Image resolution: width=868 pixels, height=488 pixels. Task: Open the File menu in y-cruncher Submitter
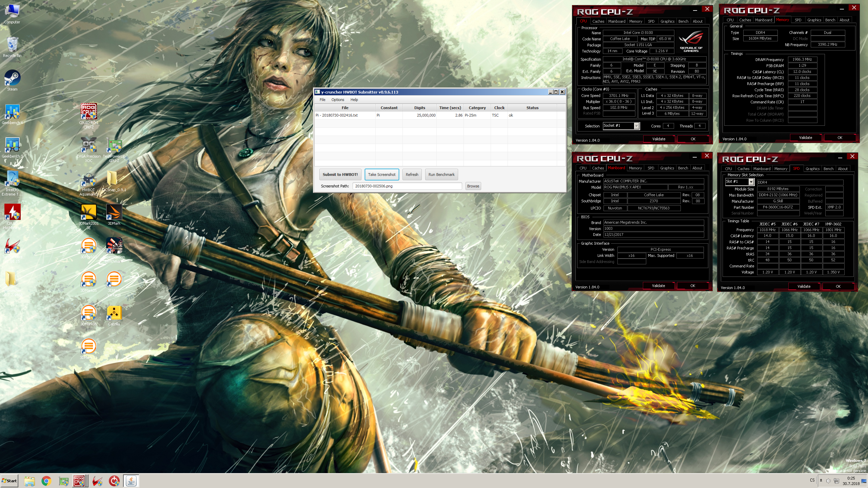(x=322, y=100)
